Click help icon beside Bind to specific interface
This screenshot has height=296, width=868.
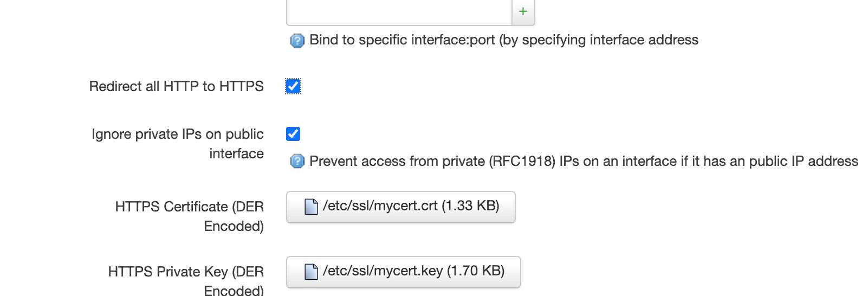pyautogui.click(x=297, y=41)
